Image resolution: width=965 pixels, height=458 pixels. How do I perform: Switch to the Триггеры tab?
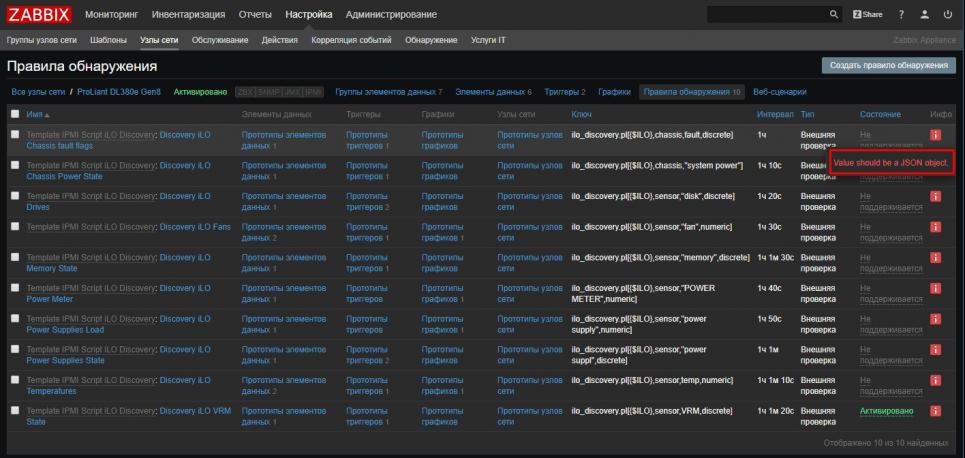click(x=564, y=92)
